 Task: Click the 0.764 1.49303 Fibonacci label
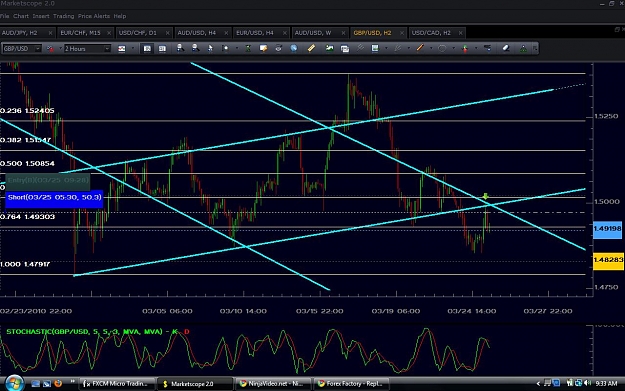pos(28,217)
